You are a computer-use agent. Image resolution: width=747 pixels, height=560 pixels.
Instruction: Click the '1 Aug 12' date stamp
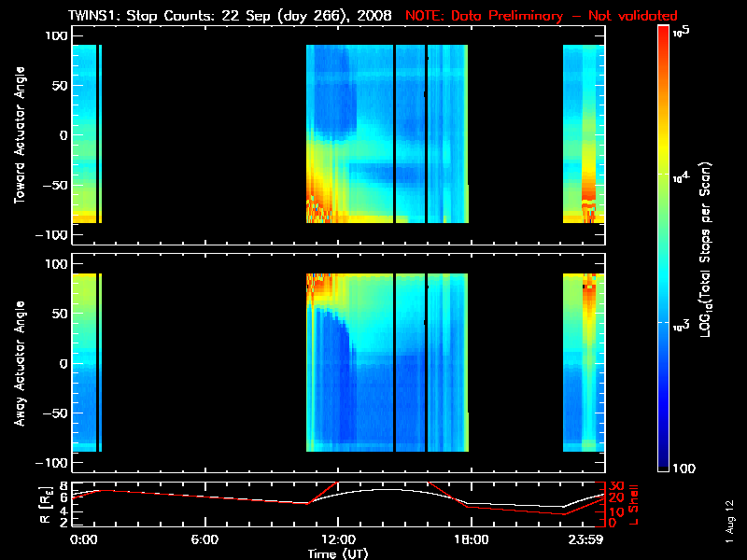coord(729,522)
